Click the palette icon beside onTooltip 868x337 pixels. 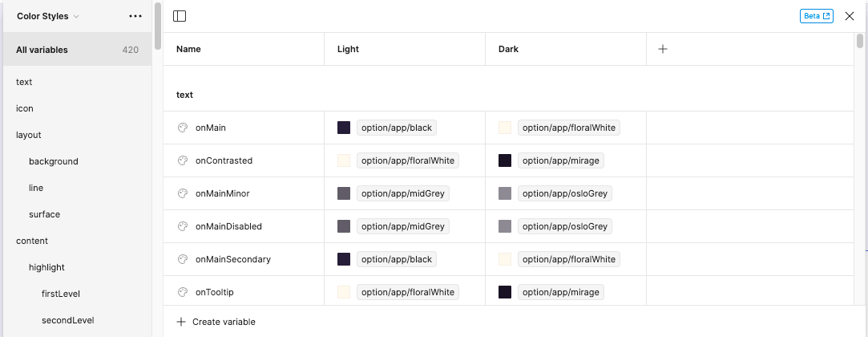tap(182, 292)
